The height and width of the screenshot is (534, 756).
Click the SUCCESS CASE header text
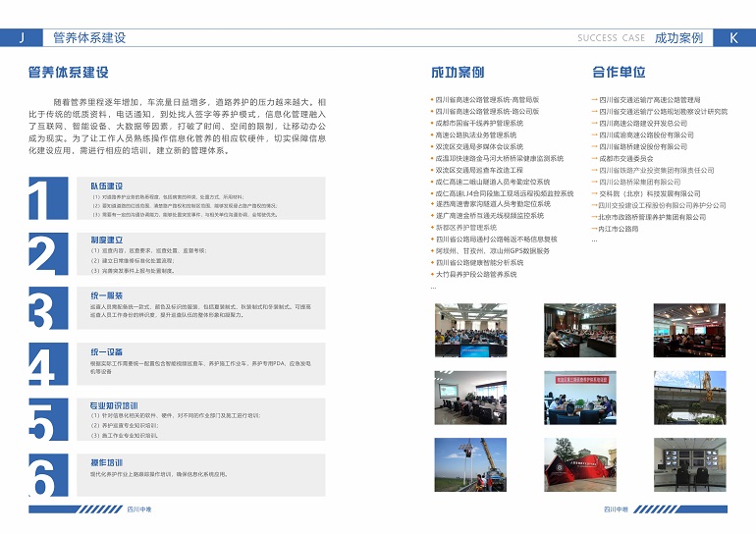pos(611,38)
